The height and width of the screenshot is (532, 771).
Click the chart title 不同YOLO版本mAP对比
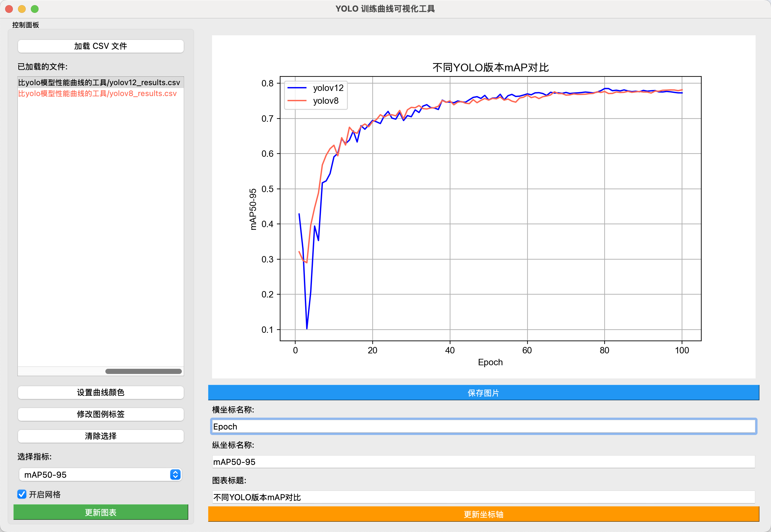pyautogui.click(x=490, y=67)
